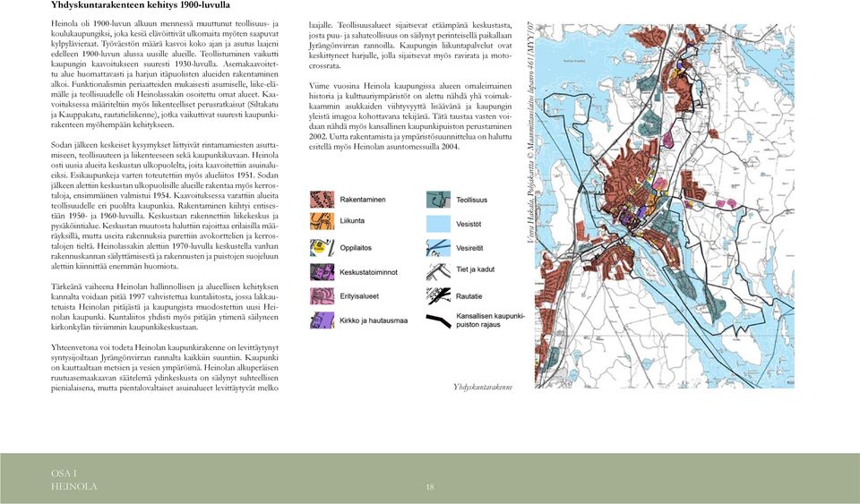Click the legend label 'Tiet ja kadut'
This screenshot has height=504, width=860.
pyautogui.click(x=476, y=269)
